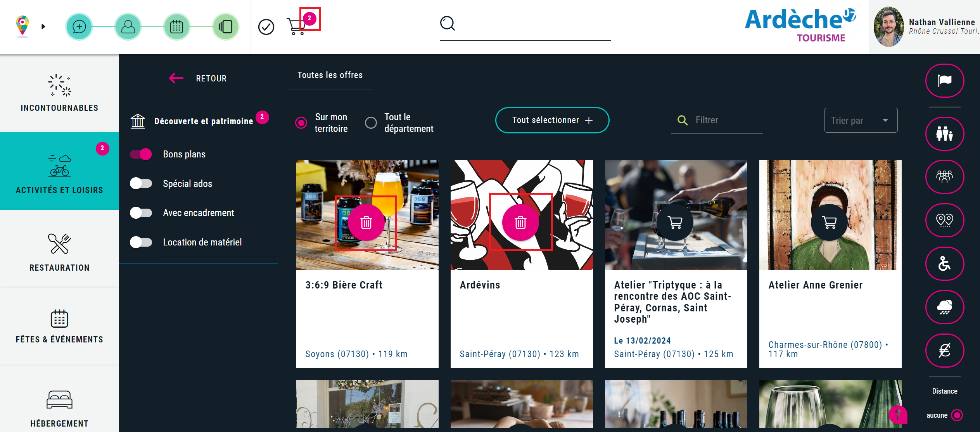
Task: Select the rainy weather filter icon
Action: [944, 307]
